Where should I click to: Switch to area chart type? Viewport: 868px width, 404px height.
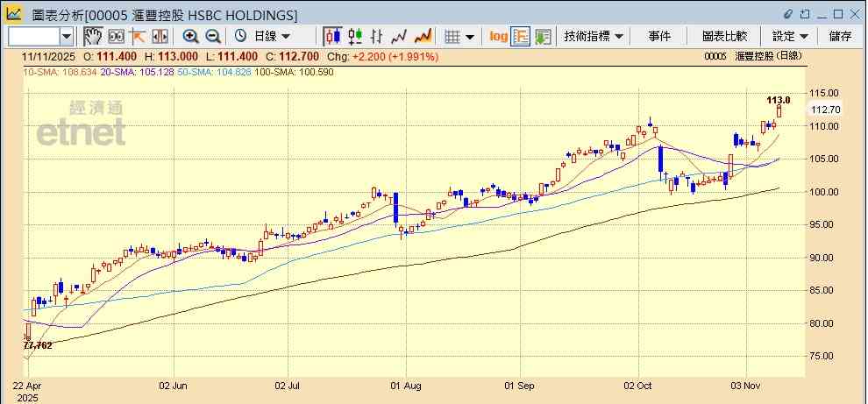(423, 36)
